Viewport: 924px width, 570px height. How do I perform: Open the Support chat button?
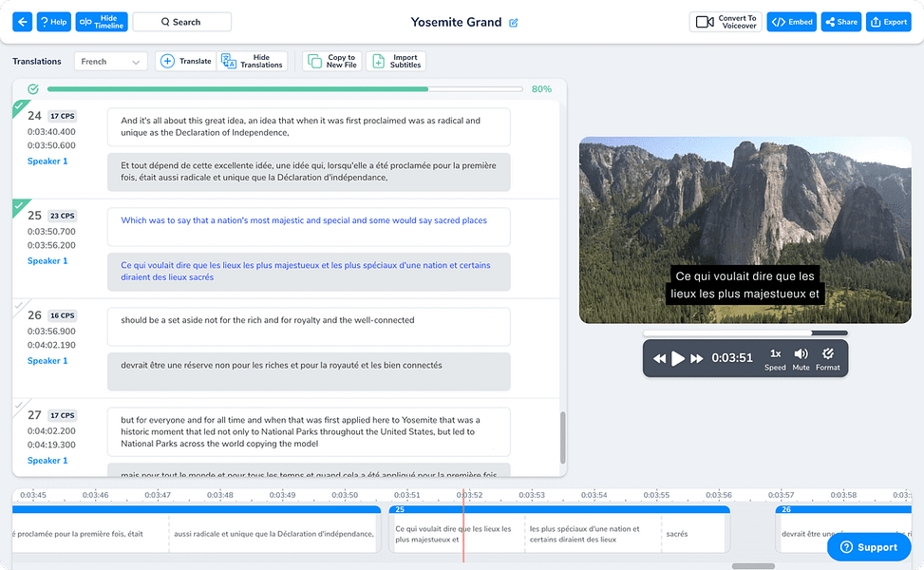coord(869,547)
